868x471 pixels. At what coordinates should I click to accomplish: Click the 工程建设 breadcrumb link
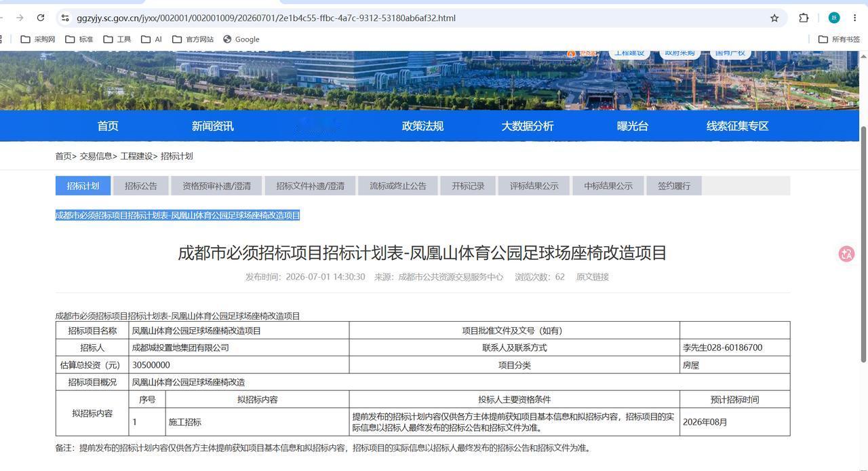[136, 156]
